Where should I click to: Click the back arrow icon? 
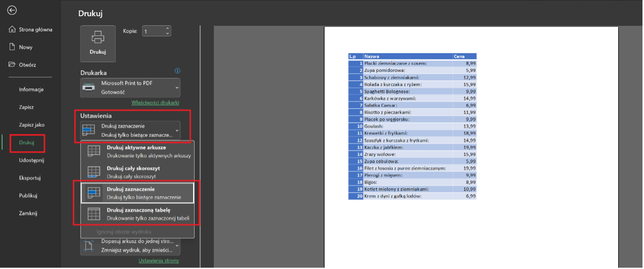12,10
